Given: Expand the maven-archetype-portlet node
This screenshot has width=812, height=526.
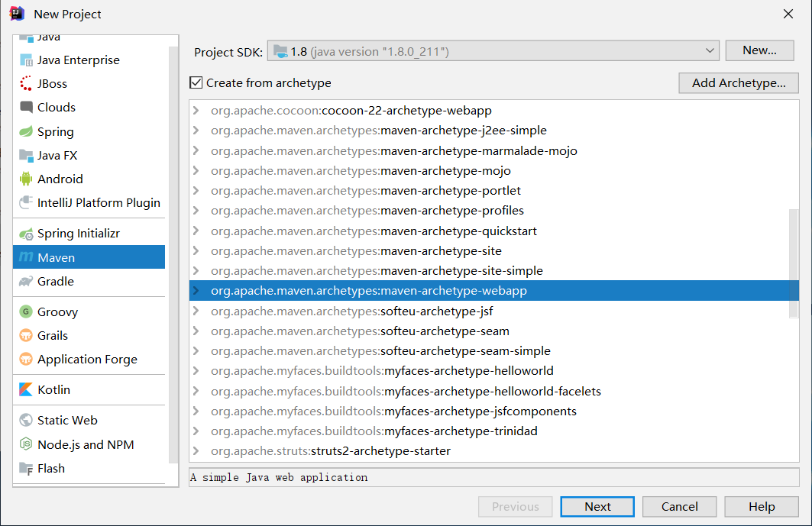Looking at the screenshot, I should tap(196, 191).
